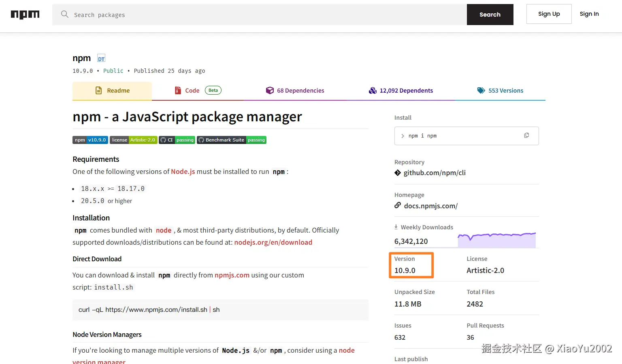622x364 pixels.
Task: Click the npm v10.9.0 version badge
Action: click(90, 140)
